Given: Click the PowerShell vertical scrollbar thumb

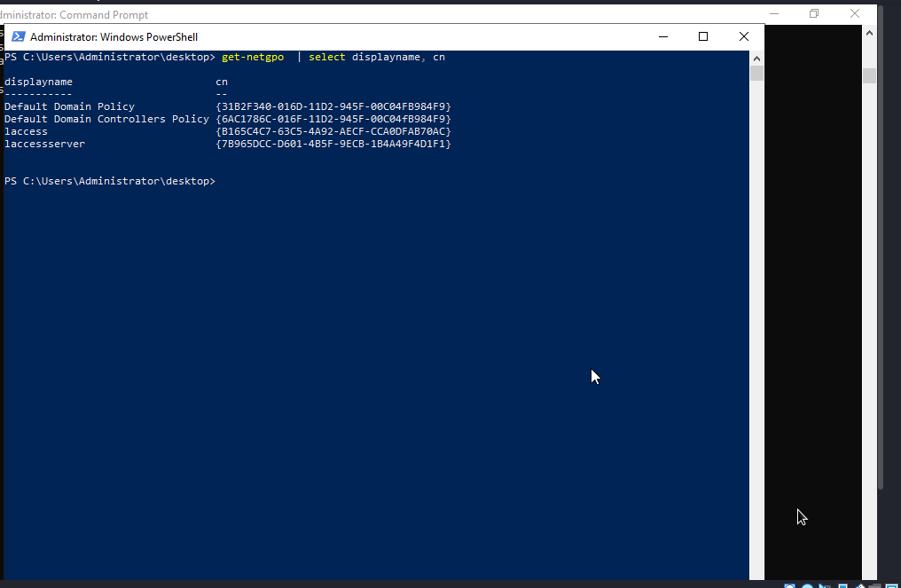Looking at the screenshot, I should coord(756,74).
